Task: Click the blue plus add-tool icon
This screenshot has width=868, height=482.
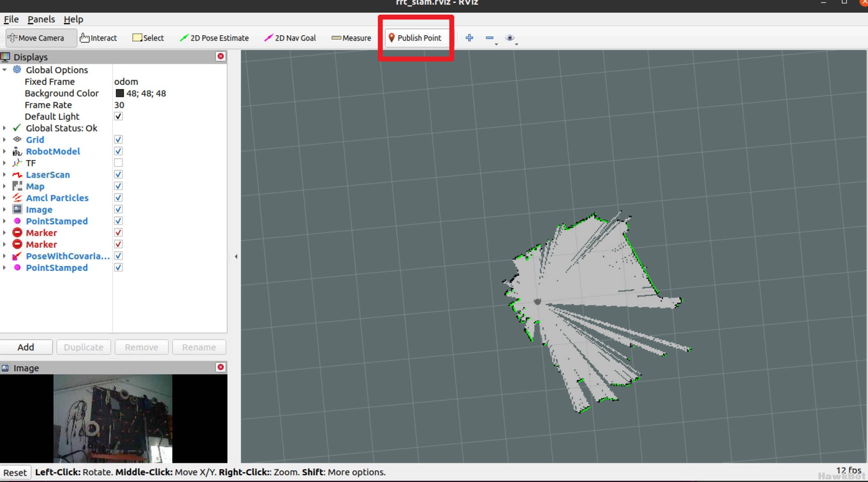Action: click(469, 38)
